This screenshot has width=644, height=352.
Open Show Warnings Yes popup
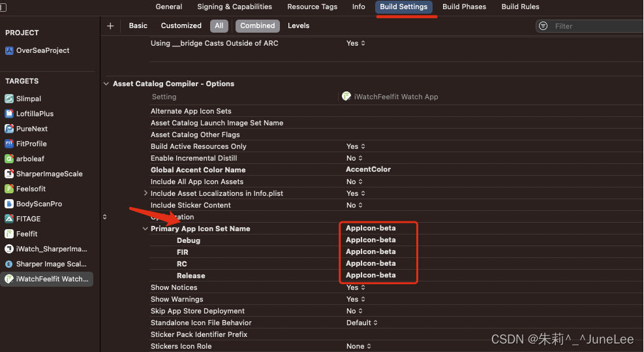(x=356, y=299)
